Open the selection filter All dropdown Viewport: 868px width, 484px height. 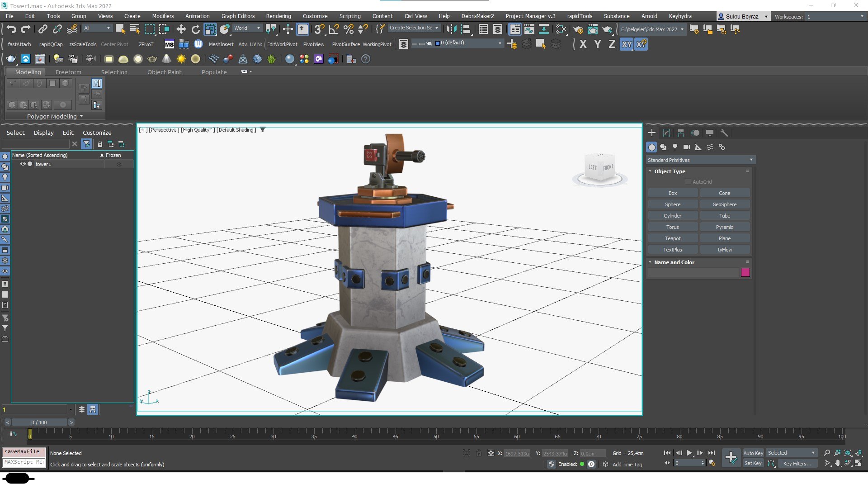click(x=97, y=28)
